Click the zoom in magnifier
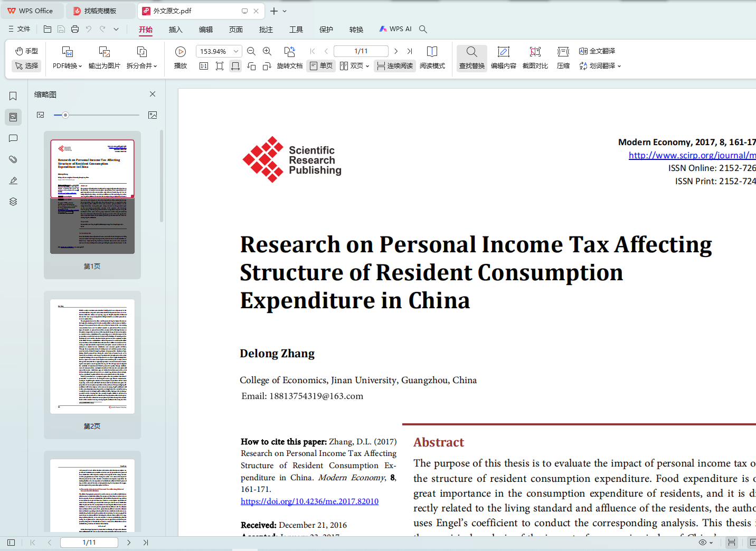The image size is (756, 551). (x=267, y=51)
